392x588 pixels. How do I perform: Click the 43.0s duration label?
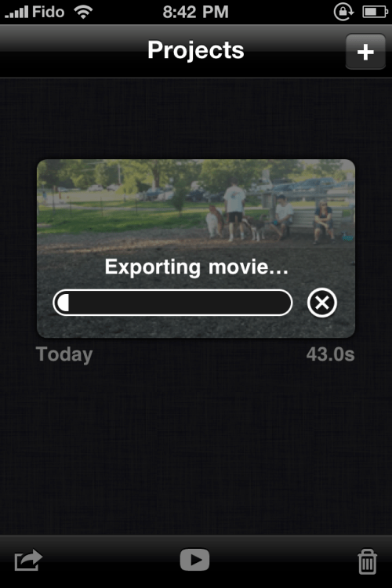point(330,354)
